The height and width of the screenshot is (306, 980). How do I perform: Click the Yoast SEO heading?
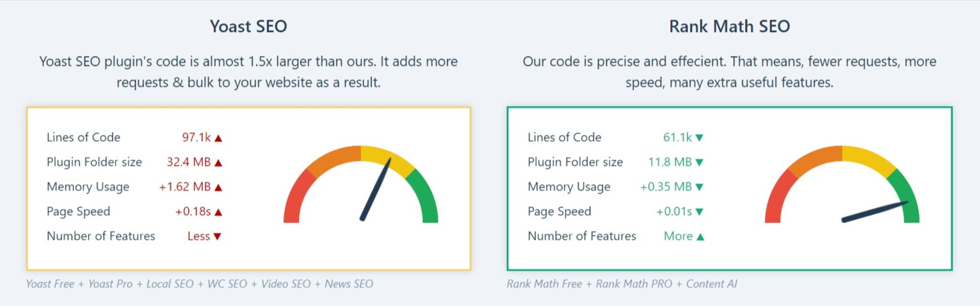[248, 26]
